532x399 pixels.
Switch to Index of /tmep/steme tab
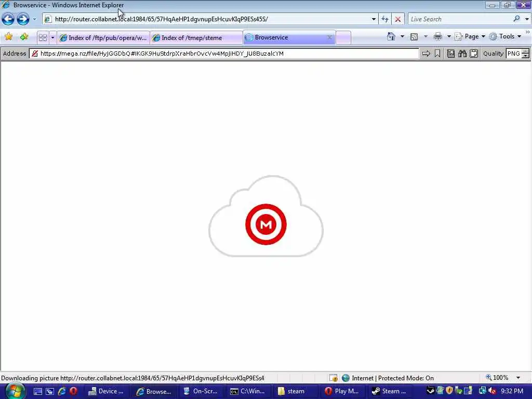pos(196,37)
